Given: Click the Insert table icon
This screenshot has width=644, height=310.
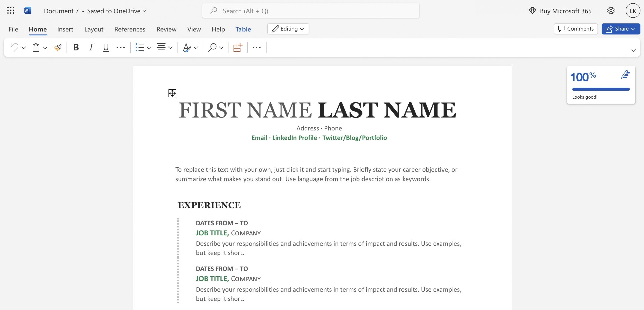Looking at the screenshot, I should 237,47.
